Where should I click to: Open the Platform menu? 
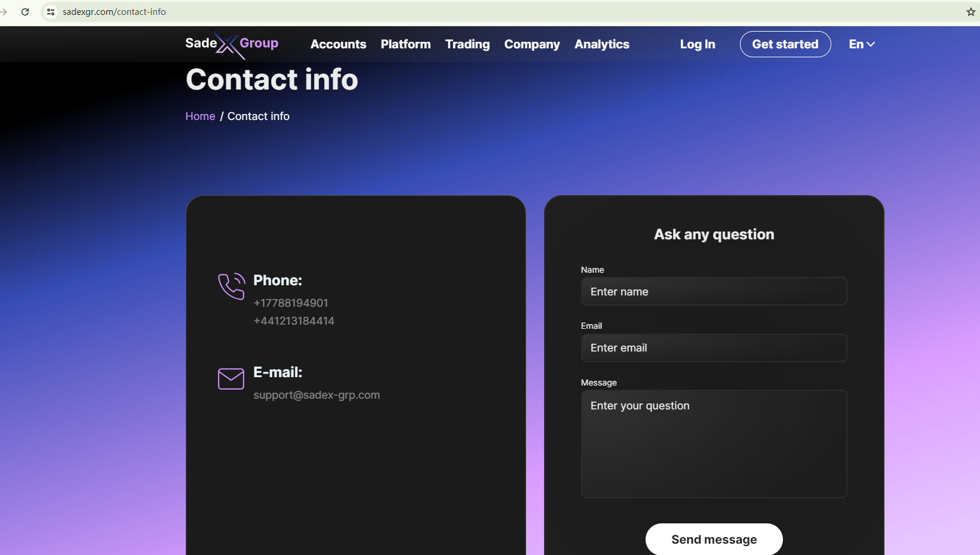point(405,44)
